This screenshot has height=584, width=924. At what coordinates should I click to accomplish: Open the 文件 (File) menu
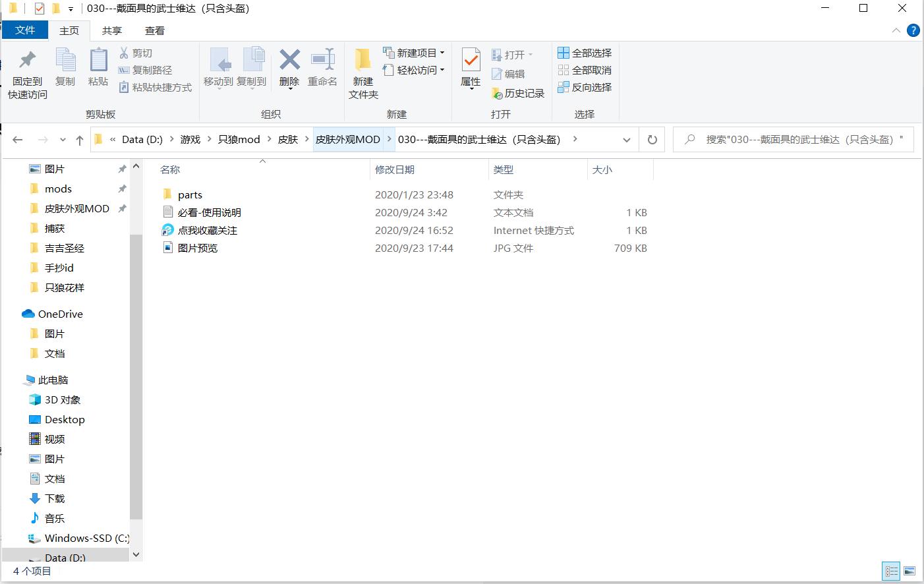[x=25, y=30]
